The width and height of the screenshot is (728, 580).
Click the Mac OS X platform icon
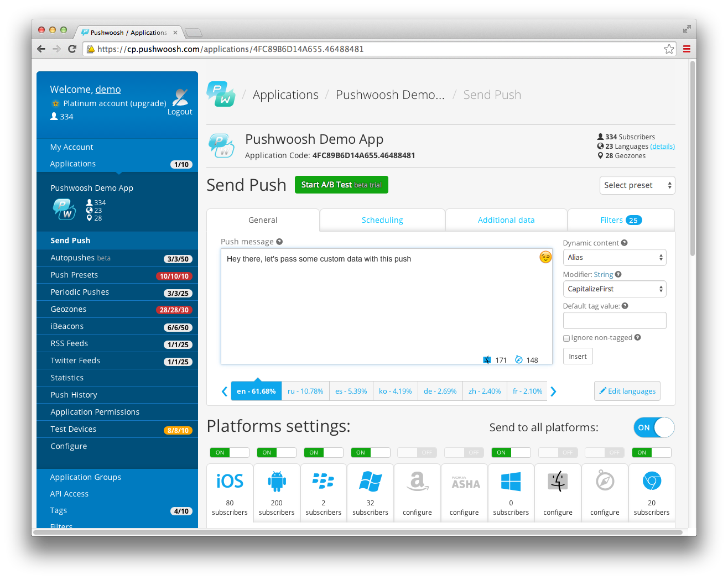[558, 481]
